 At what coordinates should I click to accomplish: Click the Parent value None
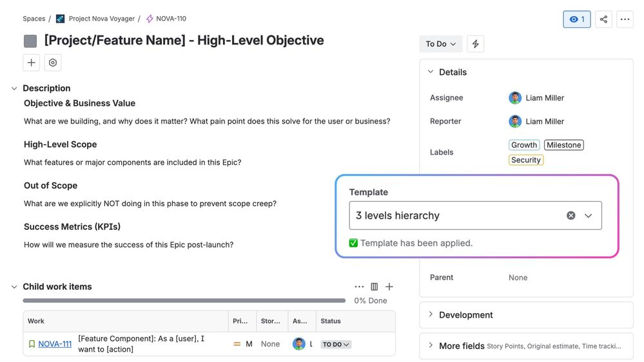518,278
